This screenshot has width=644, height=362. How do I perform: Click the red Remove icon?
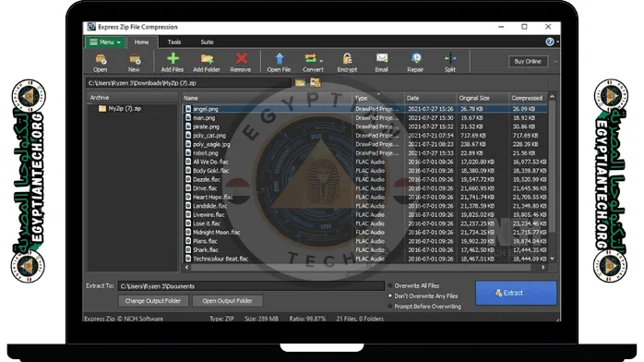coord(241,58)
